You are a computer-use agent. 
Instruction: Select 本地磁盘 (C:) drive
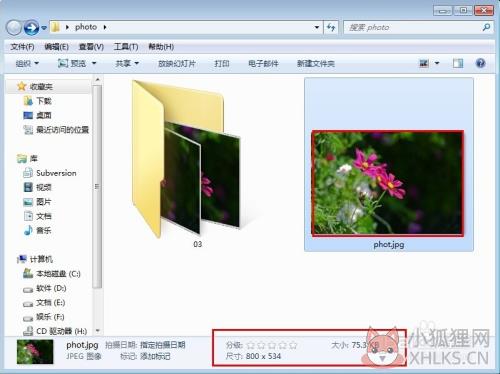pos(58,274)
